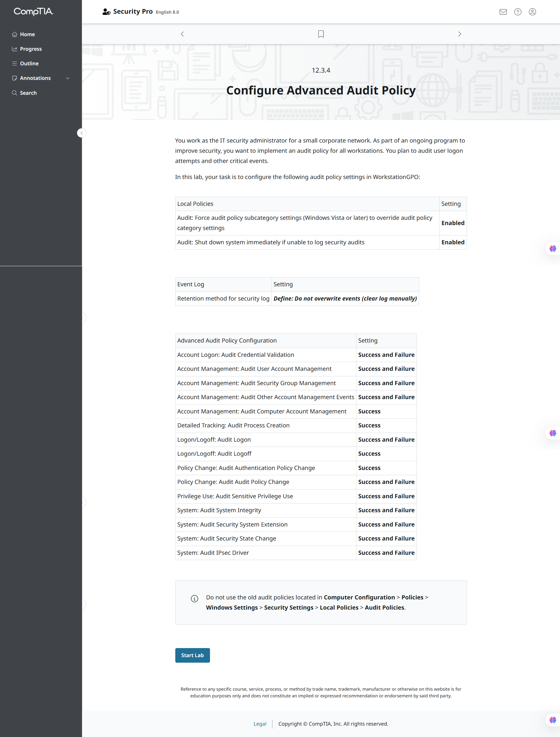Click the info icon in note box

[194, 599]
